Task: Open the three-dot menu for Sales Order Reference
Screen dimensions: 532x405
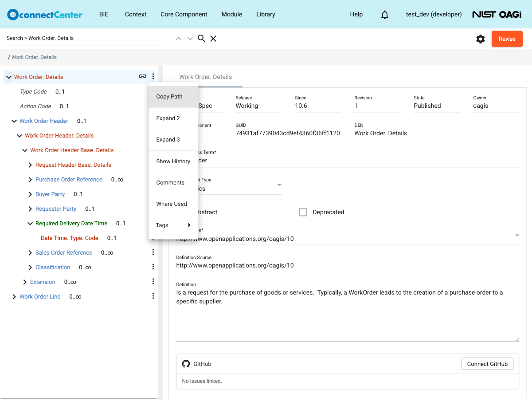Action: (153, 252)
